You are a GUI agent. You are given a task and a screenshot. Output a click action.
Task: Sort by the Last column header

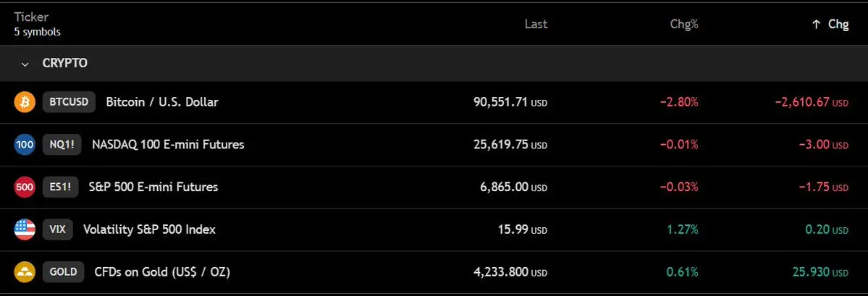[x=536, y=24]
